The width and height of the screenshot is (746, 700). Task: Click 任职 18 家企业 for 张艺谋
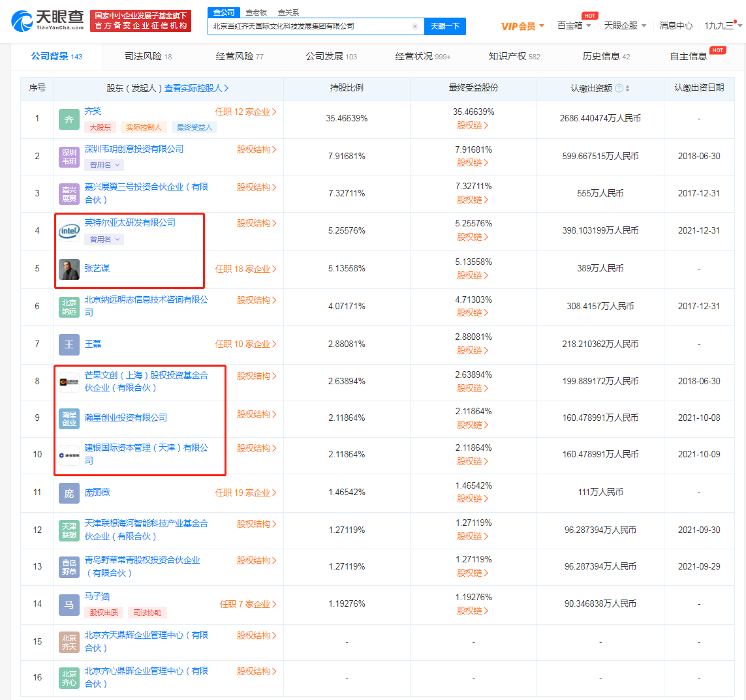tap(245, 269)
